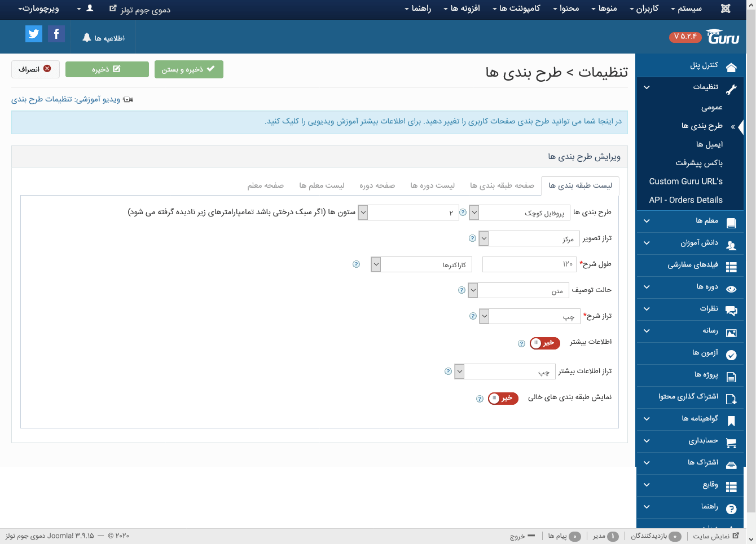Click the media picture icon in sidebar

pyautogui.click(x=731, y=333)
